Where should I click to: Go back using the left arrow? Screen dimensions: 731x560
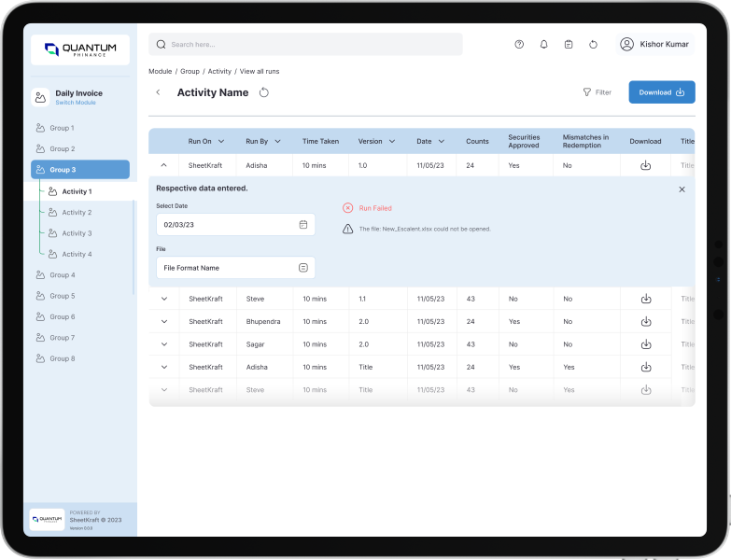click(x=158, y=92)
